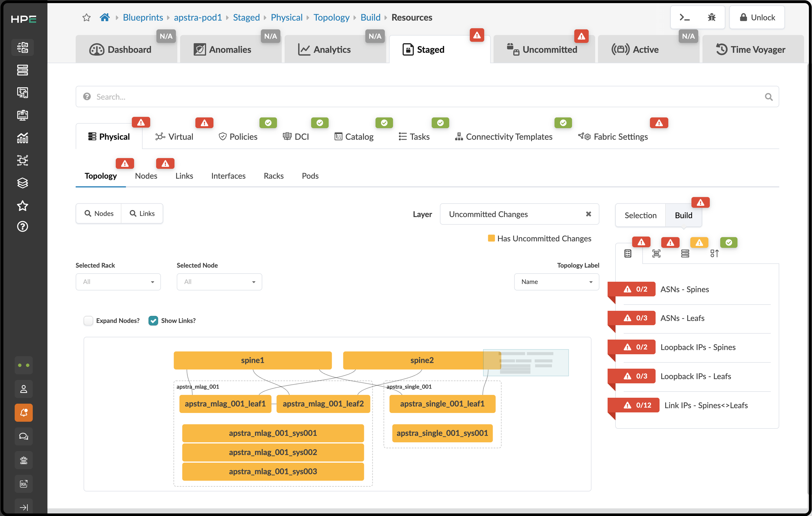The image size is (812, 516).
Task: Click the Has Uncommitted Changes color swatch
Action: [x=491, y=238]
